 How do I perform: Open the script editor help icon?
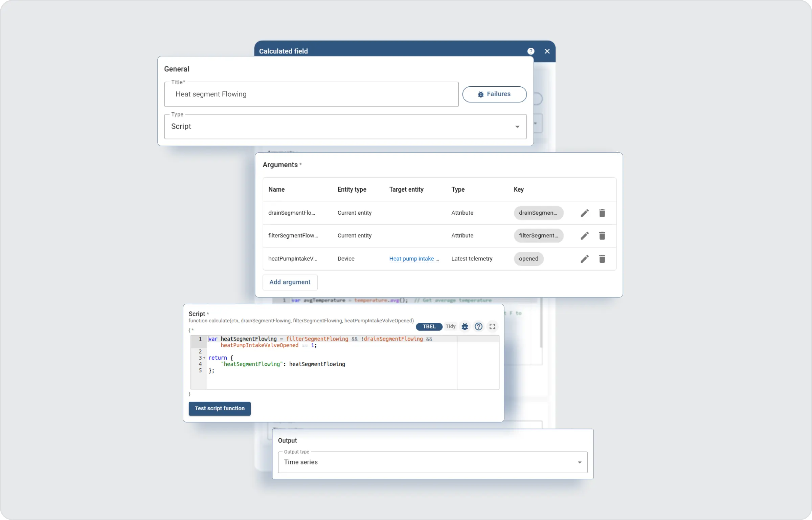[x=478, y=326]
